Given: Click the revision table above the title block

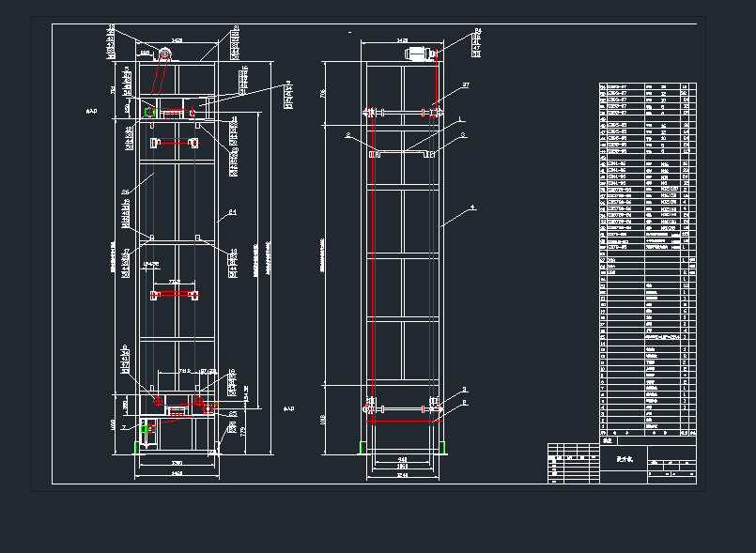Looking at the screenshot, I should 573,460.
